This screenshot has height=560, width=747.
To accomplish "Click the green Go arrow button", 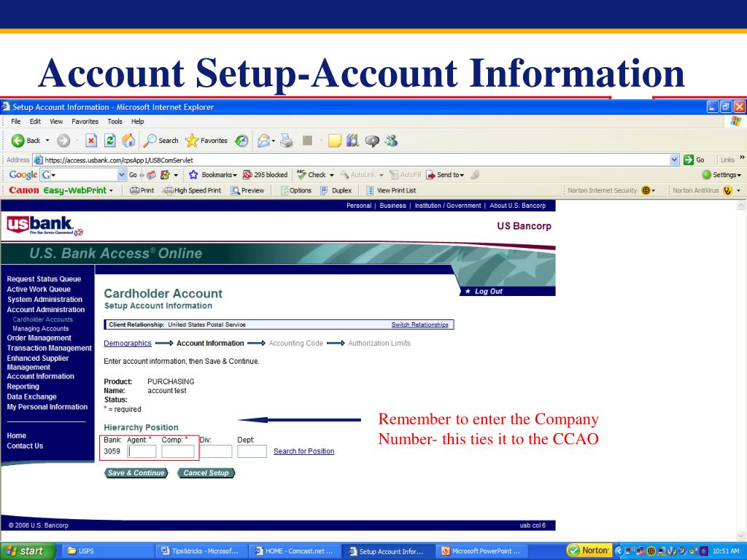I will [689, 160].
